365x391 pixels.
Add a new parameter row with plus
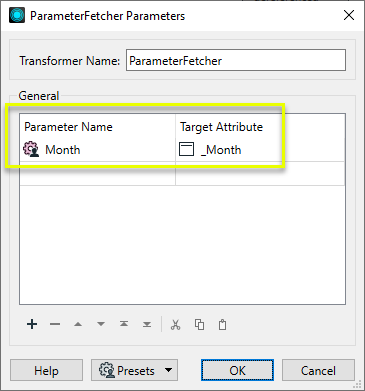32,324
